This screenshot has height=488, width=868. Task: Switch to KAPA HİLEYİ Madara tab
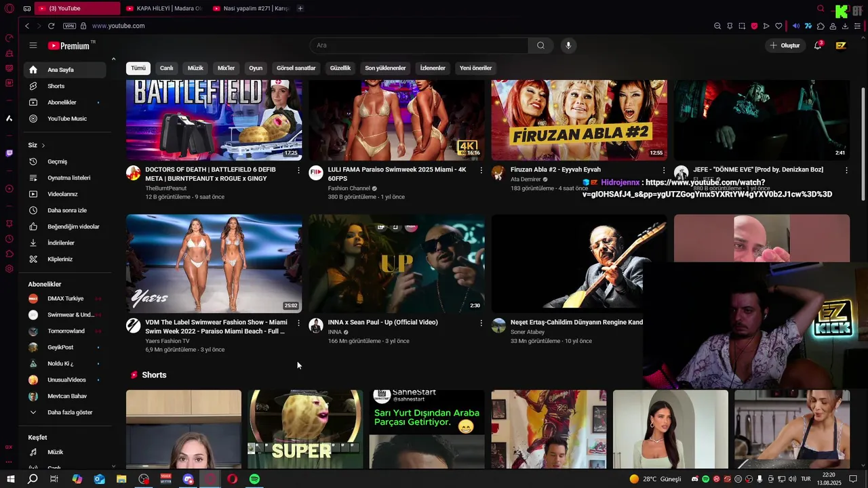point(163,8)
